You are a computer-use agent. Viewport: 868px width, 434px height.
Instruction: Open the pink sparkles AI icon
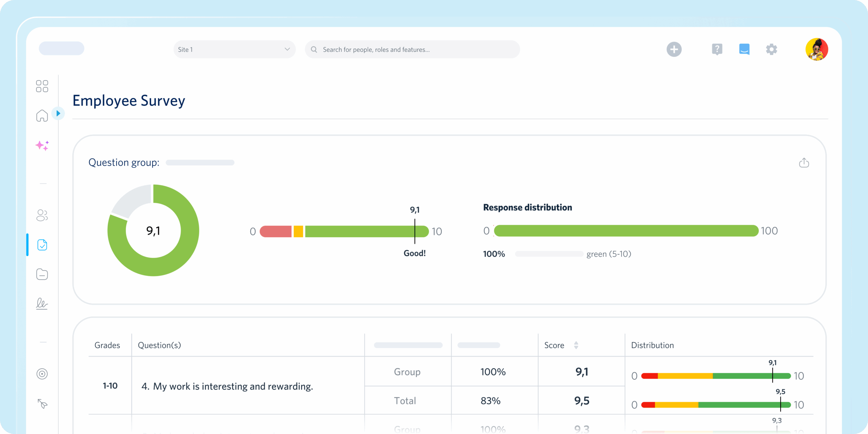(x=42, y=145)
